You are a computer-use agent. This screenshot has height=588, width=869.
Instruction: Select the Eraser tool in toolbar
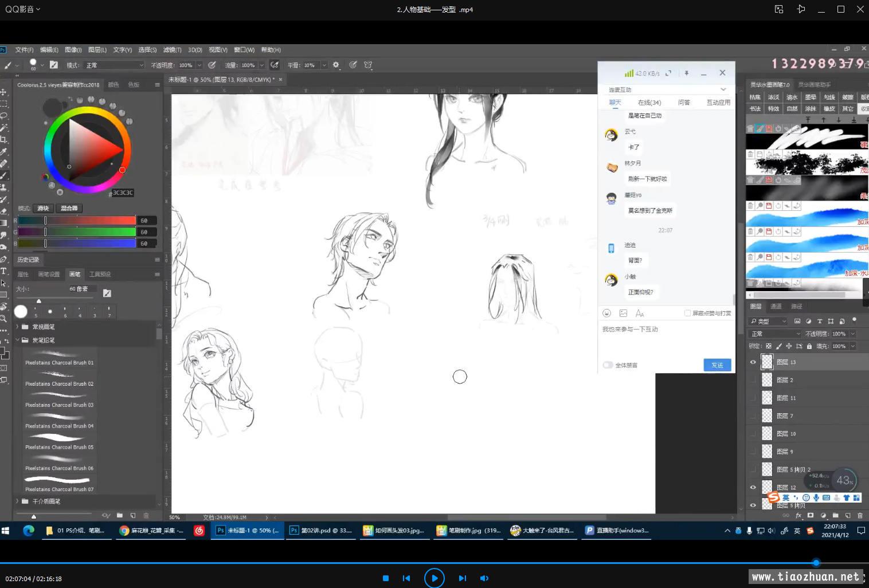[3, 211]
